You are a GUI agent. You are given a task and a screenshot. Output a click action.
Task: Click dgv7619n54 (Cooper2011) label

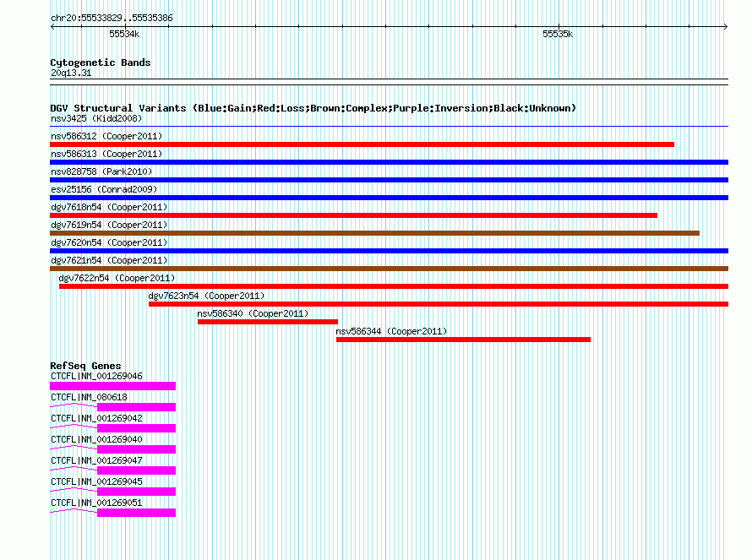pyautogui.click(x=109, y=225)
